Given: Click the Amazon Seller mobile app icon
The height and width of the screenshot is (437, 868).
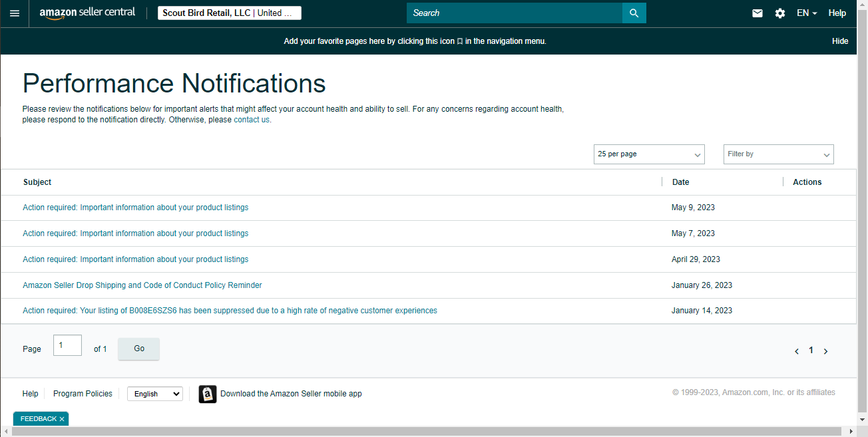Looking at the screenshot, I should click(208, 394).
